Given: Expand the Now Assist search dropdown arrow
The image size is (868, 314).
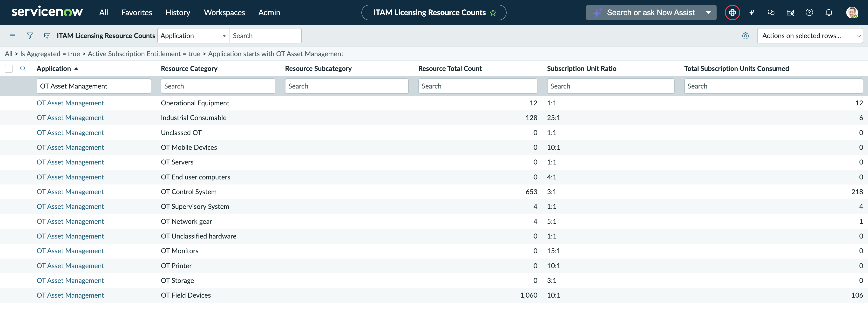Looking at the screenshot, I should pos(708,13).
